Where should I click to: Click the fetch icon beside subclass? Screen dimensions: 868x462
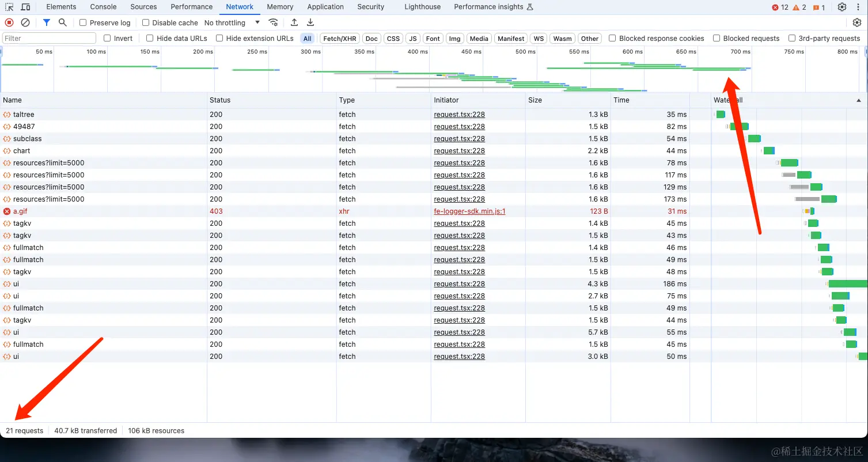7,139
